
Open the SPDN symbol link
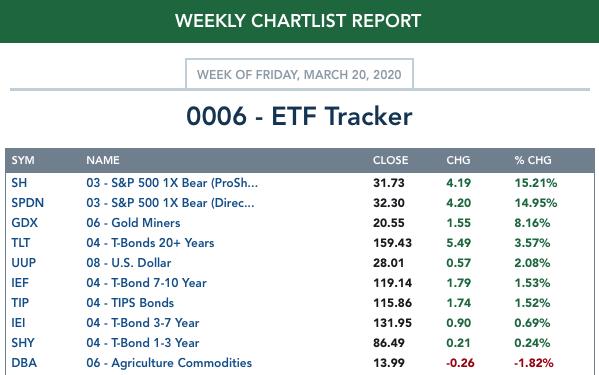pyautogui.click(x=28, y=203)
